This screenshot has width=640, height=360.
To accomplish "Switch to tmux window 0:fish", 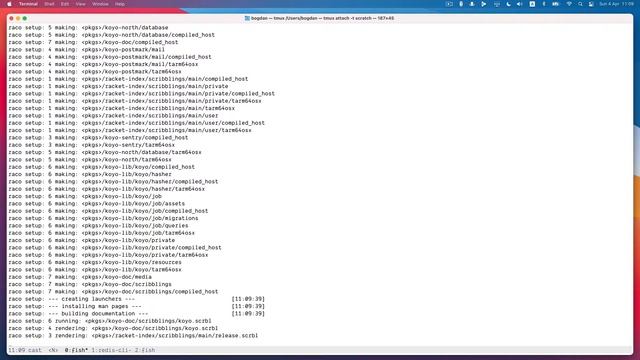I will [76, 350].
